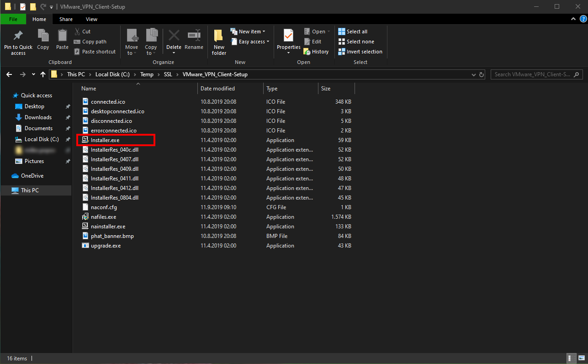The height and width of the screenshot is (364, 588).
Task: Open Recent locations dropdown
Action: click(x=33, y=74)
